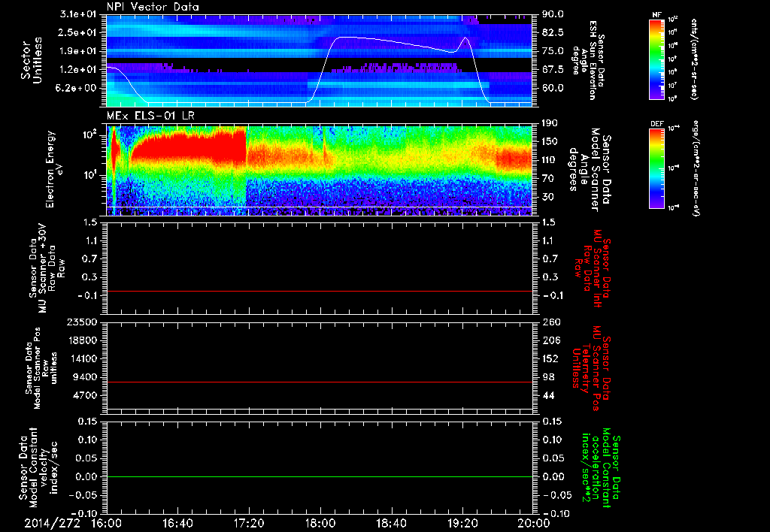This screenshot has height=532, width=770.
Task: Click the "6.2e+00" sector tick label
Action: [77, 88]
